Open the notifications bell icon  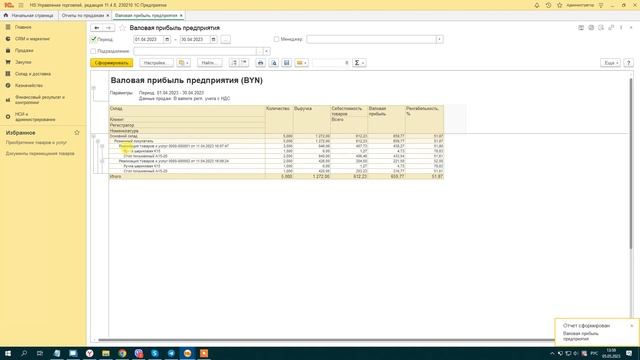click(x=537, y=5)
